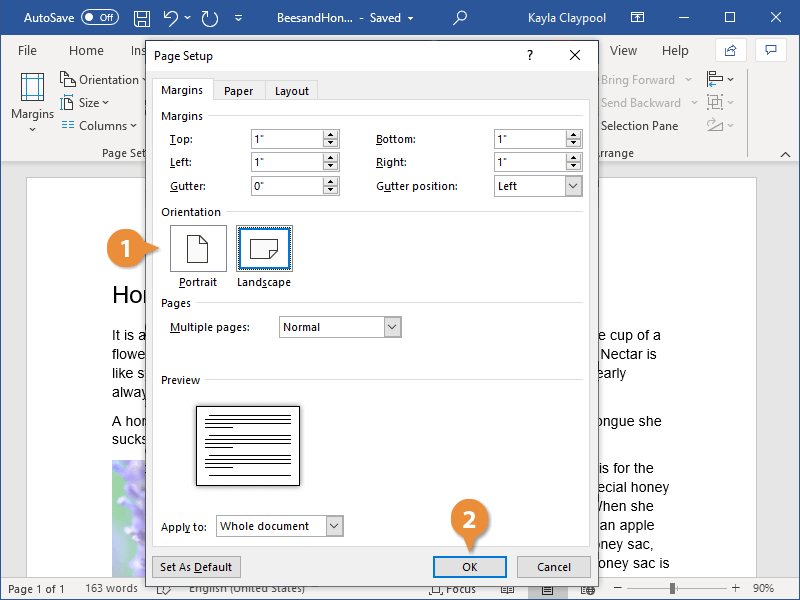
Task: Open the Search magnifier in title bar
Action: (460, 18)
